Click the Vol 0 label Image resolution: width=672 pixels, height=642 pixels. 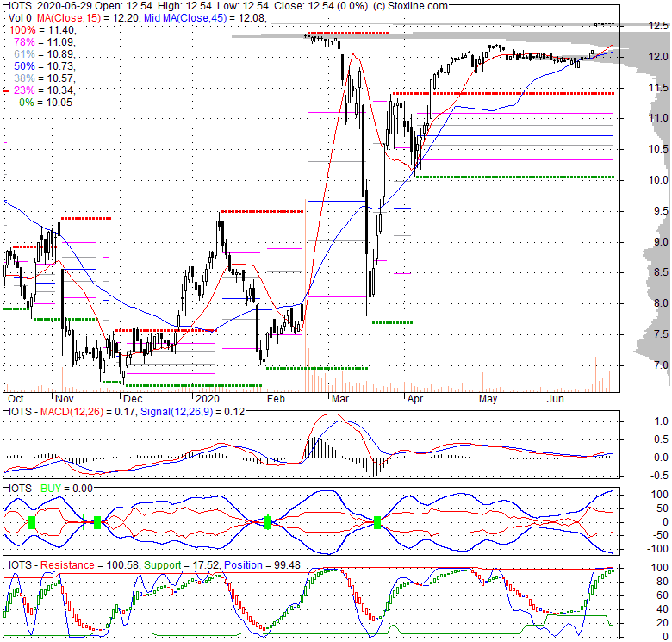[20, 18]
